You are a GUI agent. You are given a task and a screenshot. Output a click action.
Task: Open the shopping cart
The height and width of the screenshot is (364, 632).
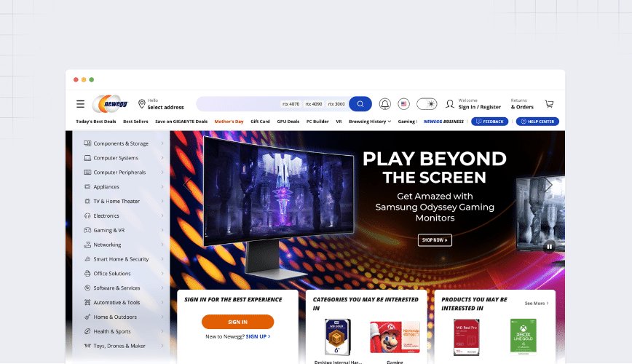549,104
